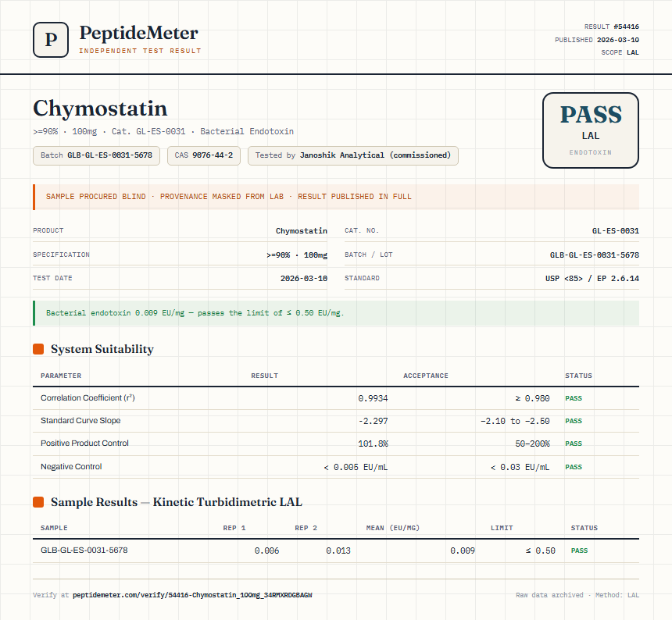
Task: Click the TEST DATE value 2026-03-10
Action: coord(303,278)
